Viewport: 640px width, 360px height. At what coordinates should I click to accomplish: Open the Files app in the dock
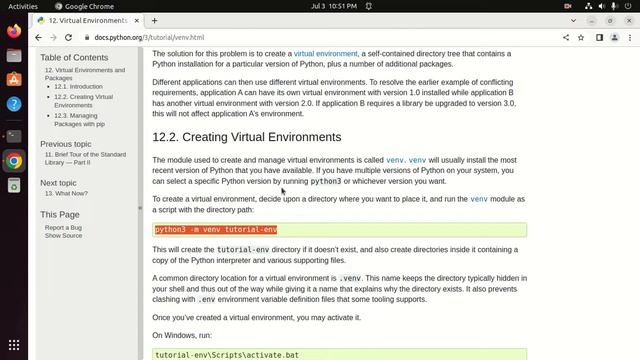tap(14, 56)
